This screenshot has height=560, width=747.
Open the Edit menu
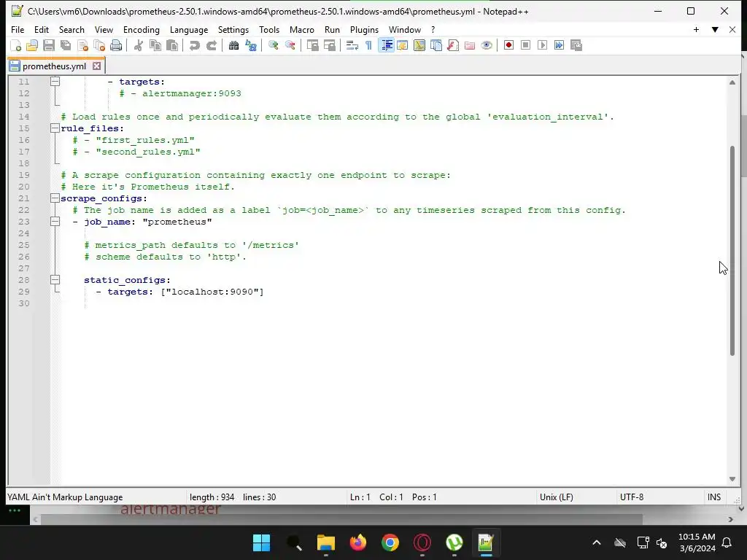click(42, 29)
